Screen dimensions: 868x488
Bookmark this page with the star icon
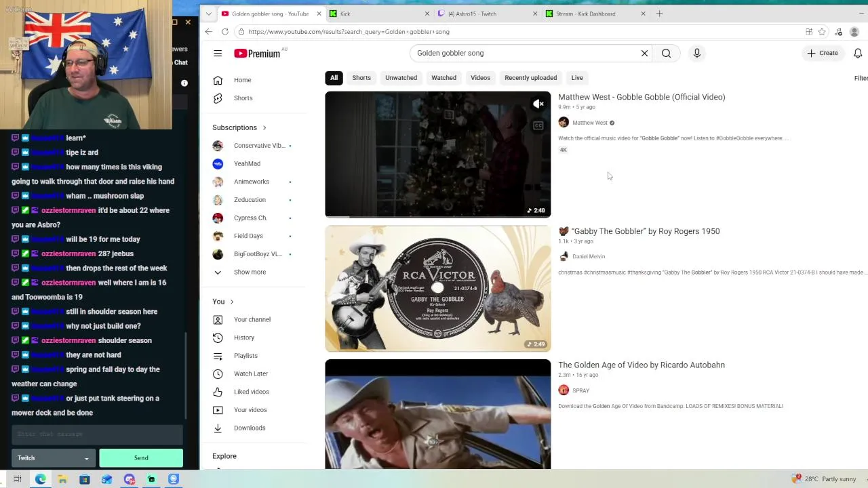[x=822, y=31]
